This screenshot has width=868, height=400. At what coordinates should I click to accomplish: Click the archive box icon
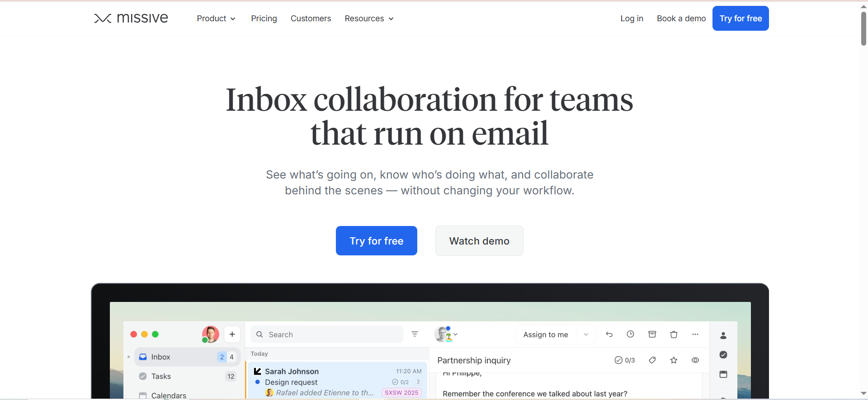tap(652, 334)
